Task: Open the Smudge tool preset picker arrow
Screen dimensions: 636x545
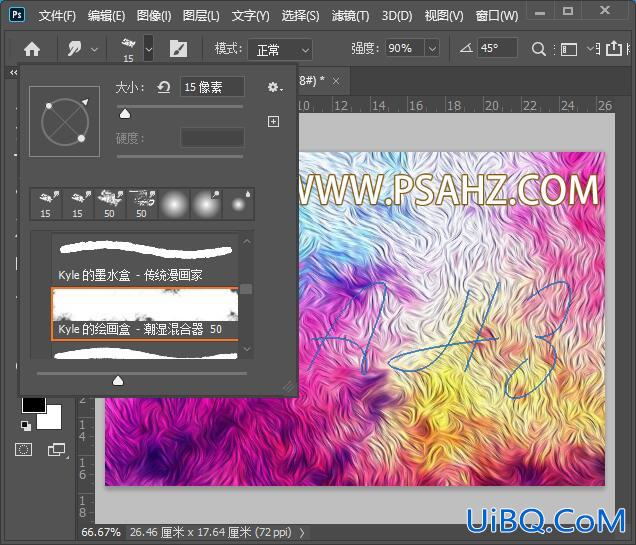Action: [94, 50]
